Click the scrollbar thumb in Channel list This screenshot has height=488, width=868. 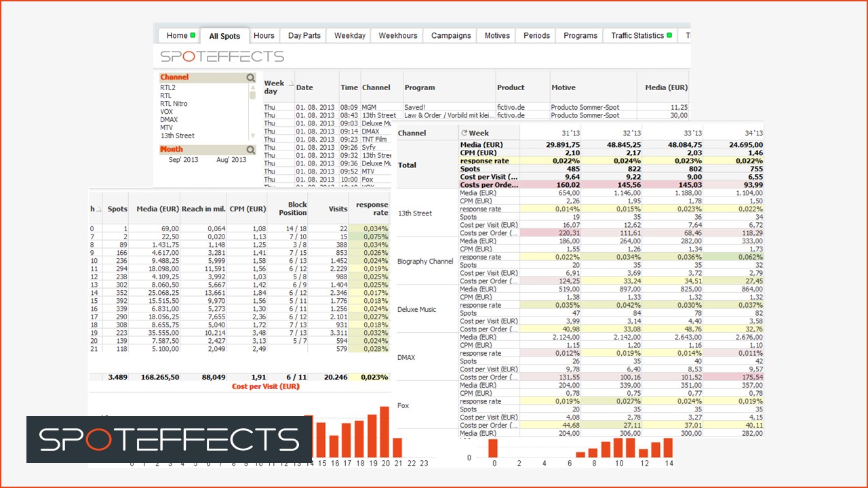click(x=253, y=95)
